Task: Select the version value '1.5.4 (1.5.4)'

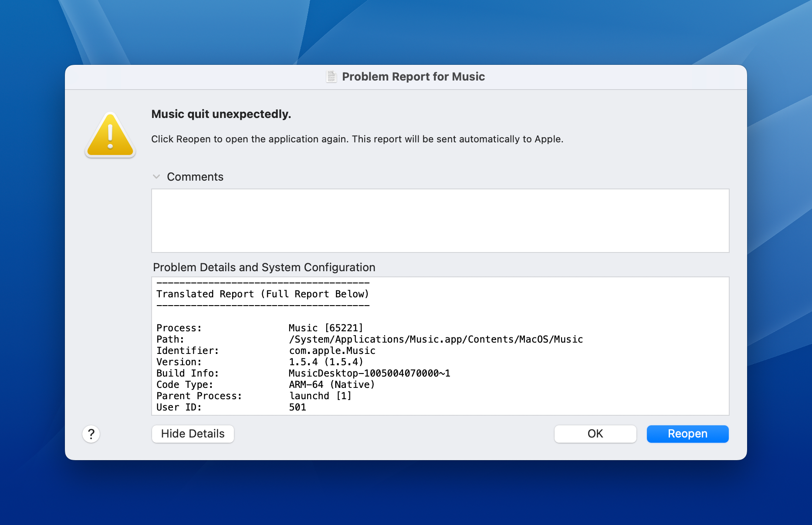Action: coord(326,362)
